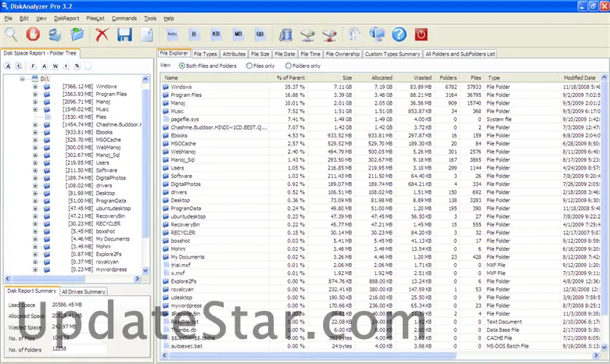Image resolution: width=610 pixels, height=364 pixels.
Task: Open the Commands menu
Action: tap(124, 18)
